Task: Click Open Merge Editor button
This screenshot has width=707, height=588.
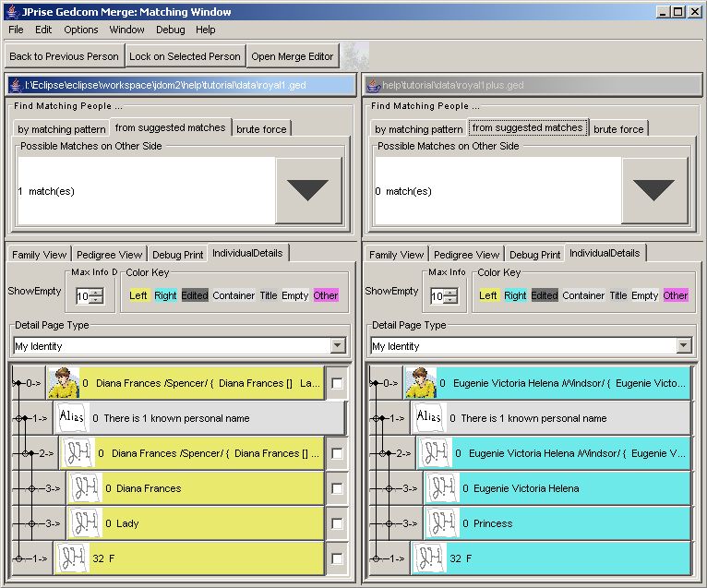Action: pos(292,56)
